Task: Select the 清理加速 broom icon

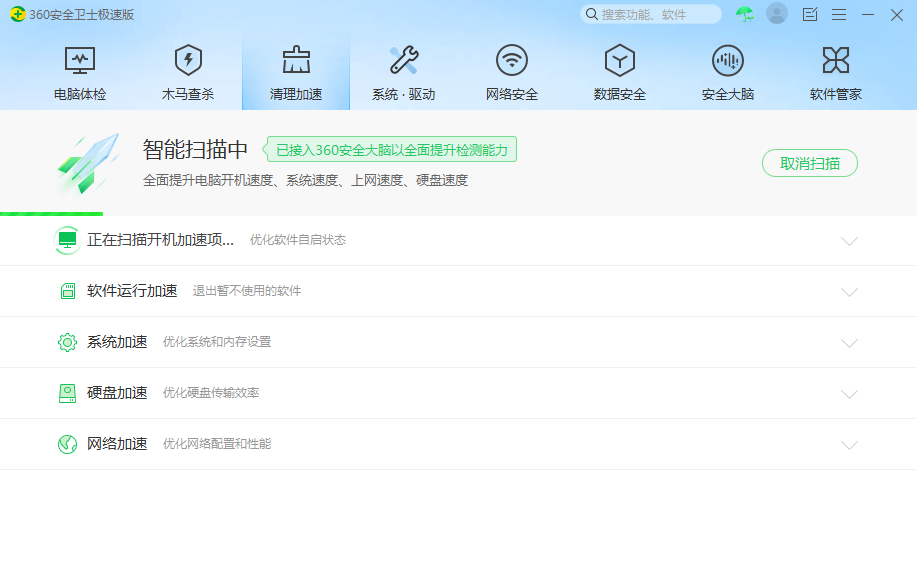Action: [x=296, y=60]
